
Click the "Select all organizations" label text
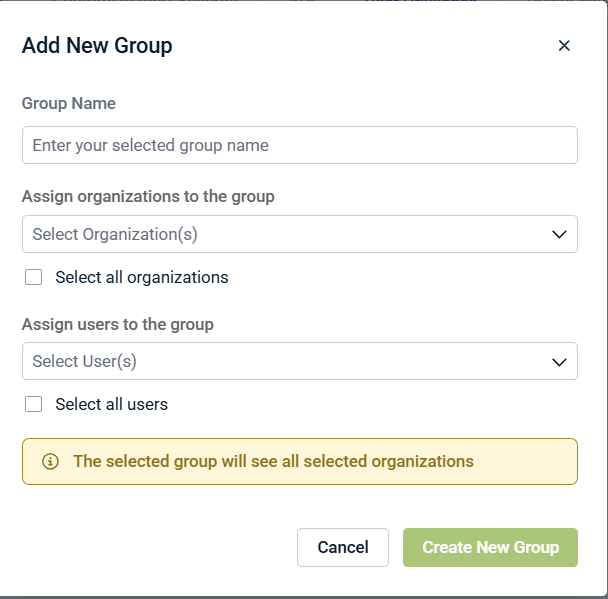(142, 277)
